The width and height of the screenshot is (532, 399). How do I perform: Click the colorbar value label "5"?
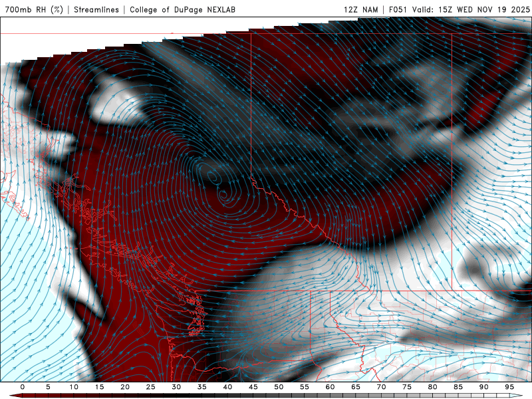[48, 387]
